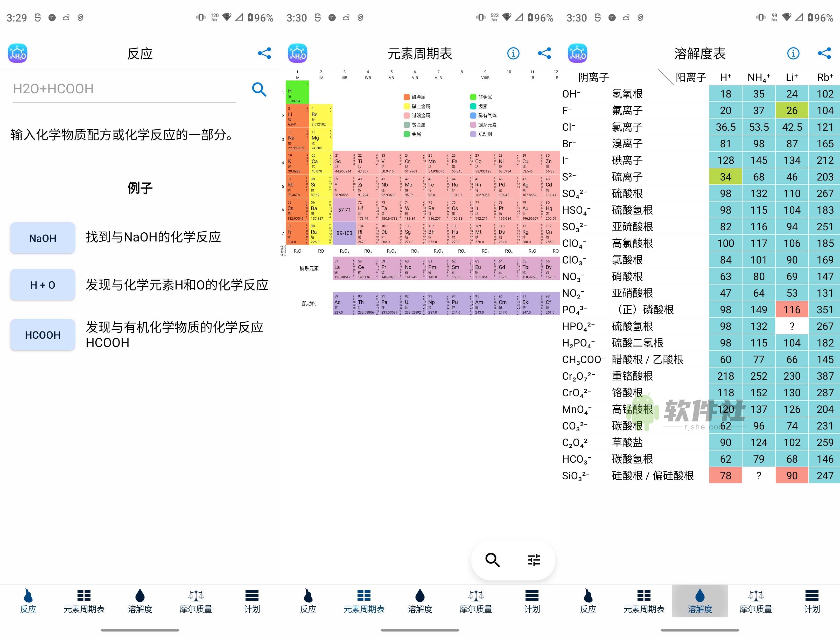Viewport: 840px width, 638px height.
Task: Tap the search magnifier beside the formula input
Action: (x=259, y=90)
